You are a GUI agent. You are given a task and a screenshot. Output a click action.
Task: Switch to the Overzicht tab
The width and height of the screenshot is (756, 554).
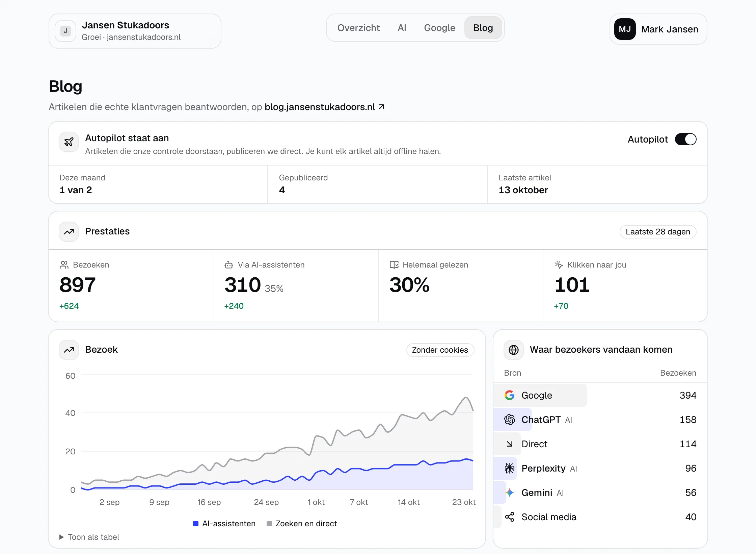(358, 28)
